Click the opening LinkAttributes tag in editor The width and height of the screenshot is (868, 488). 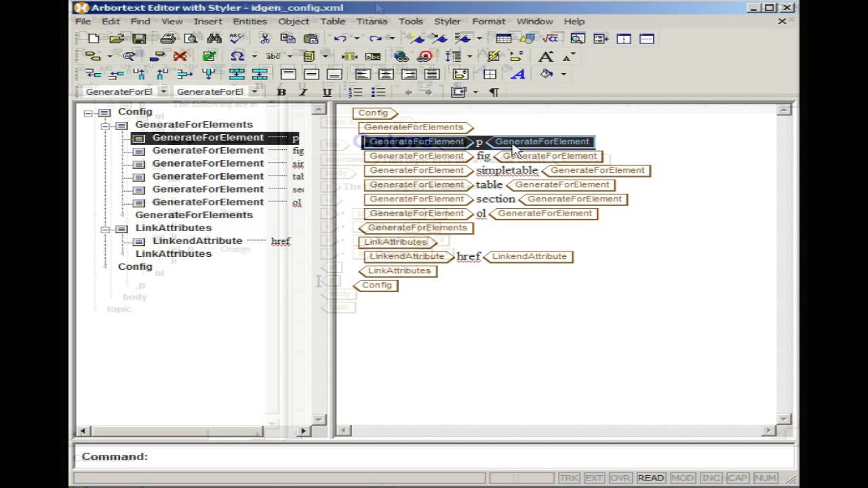(397, 242)
